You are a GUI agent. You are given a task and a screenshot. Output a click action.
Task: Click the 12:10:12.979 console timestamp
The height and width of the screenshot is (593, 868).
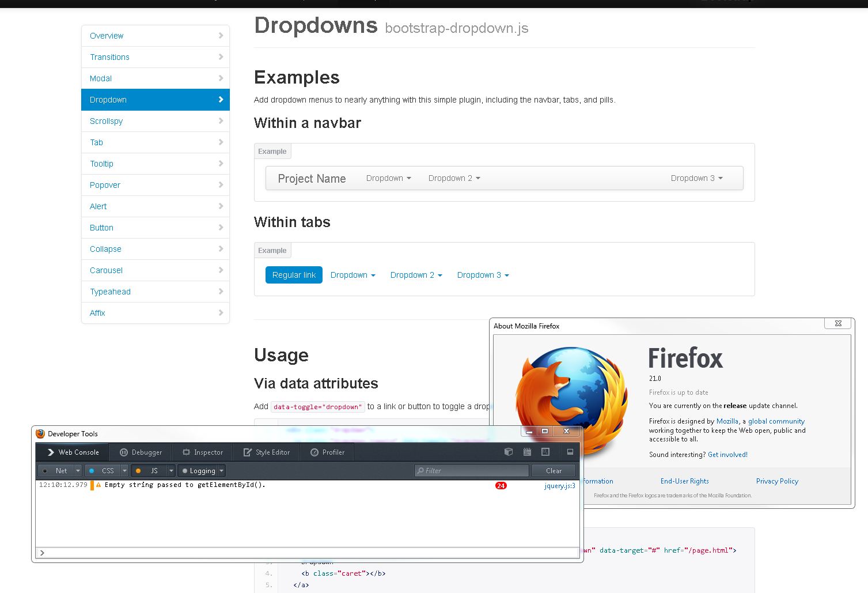pos(63,485)
